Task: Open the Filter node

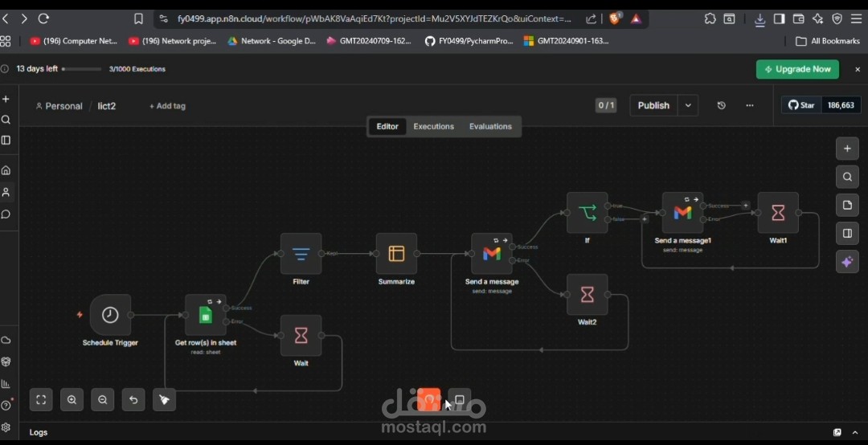Action: coord(301,254)
